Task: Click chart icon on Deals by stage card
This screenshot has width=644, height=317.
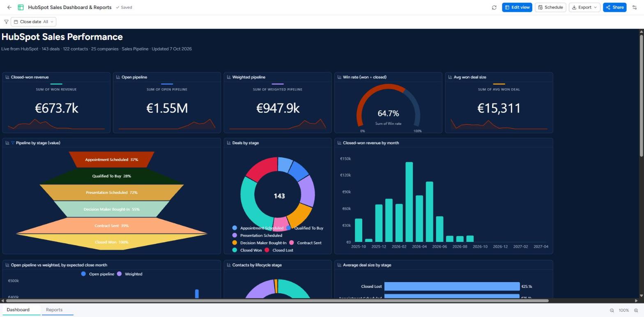Action: (229, 143)
